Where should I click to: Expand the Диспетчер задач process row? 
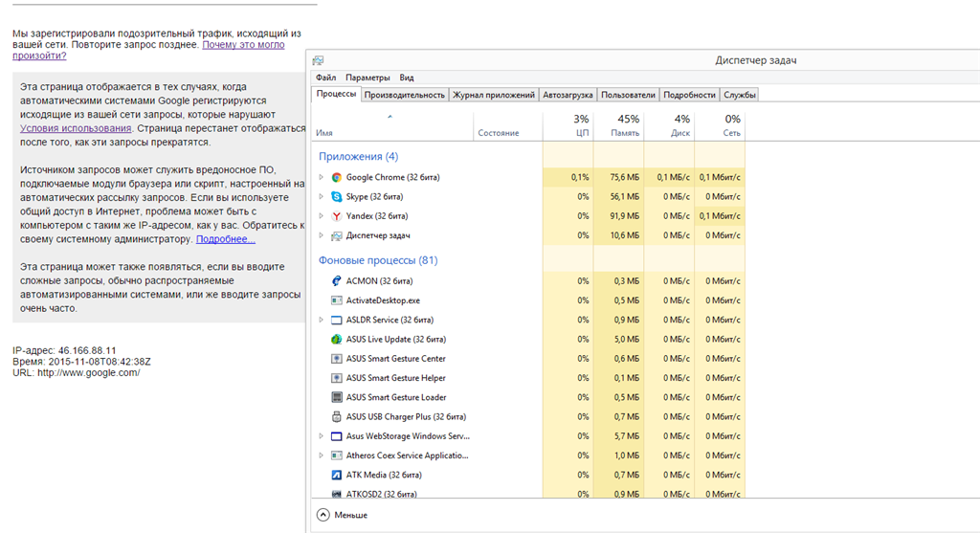[x=322, y=235]
